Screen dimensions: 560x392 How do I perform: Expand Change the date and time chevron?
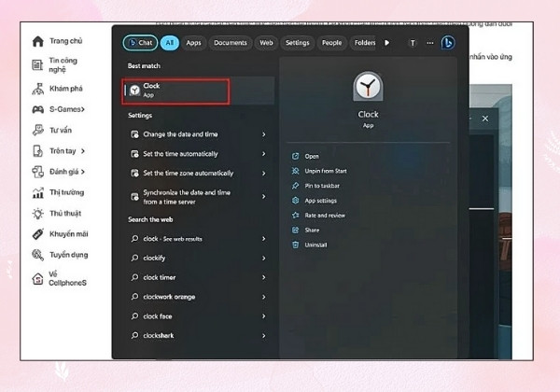[263, 134]
